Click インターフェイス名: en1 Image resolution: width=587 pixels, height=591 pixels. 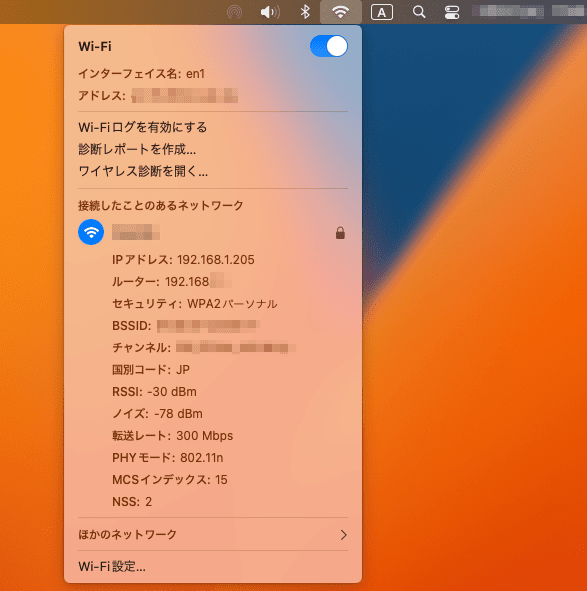(x=141, y=74)
